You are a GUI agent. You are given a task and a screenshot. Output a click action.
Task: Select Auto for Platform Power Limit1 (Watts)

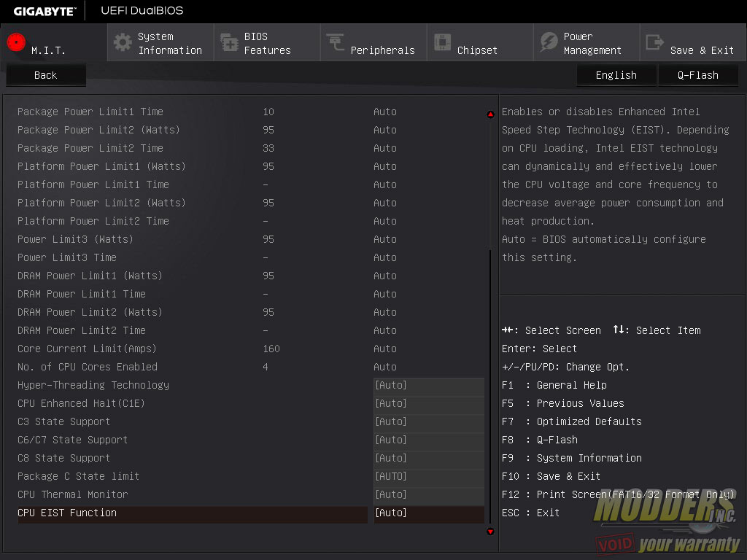tap(385, 167)
